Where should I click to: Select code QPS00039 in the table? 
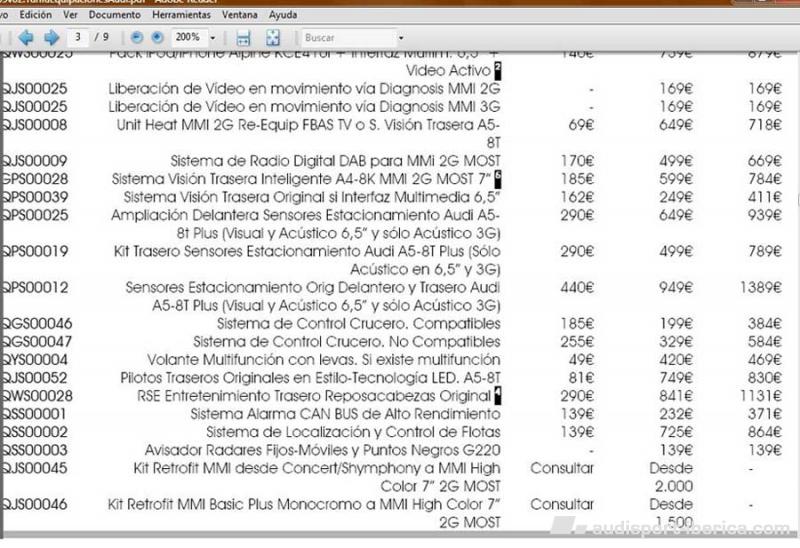point(35,197)
